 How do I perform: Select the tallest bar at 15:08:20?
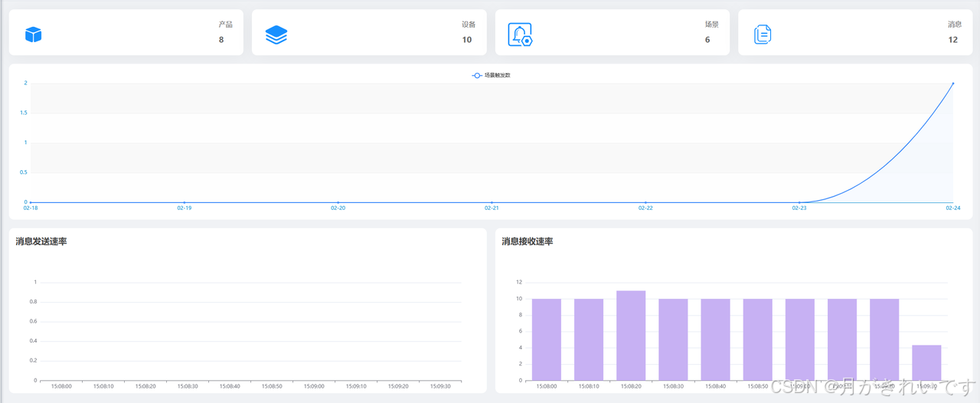point(631,336)
